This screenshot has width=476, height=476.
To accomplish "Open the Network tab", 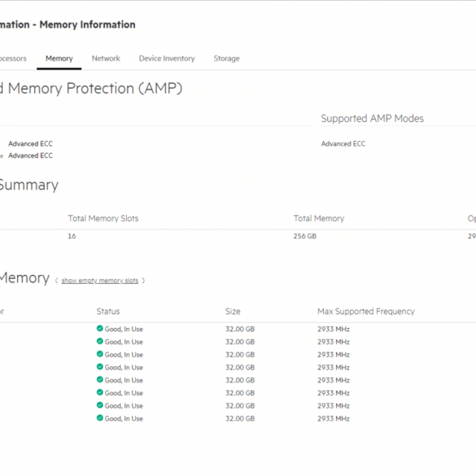I will click(106, 59).
